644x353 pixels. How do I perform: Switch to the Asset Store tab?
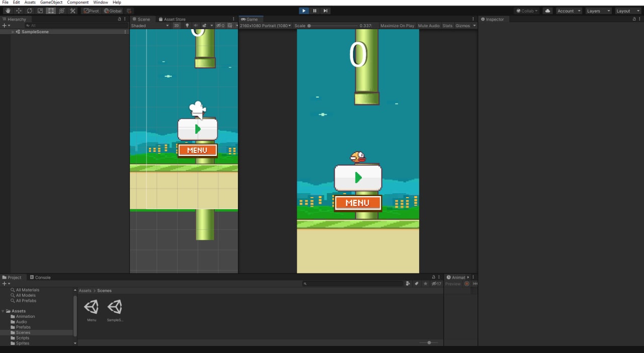pyautogui.click(x=172, y=19)
